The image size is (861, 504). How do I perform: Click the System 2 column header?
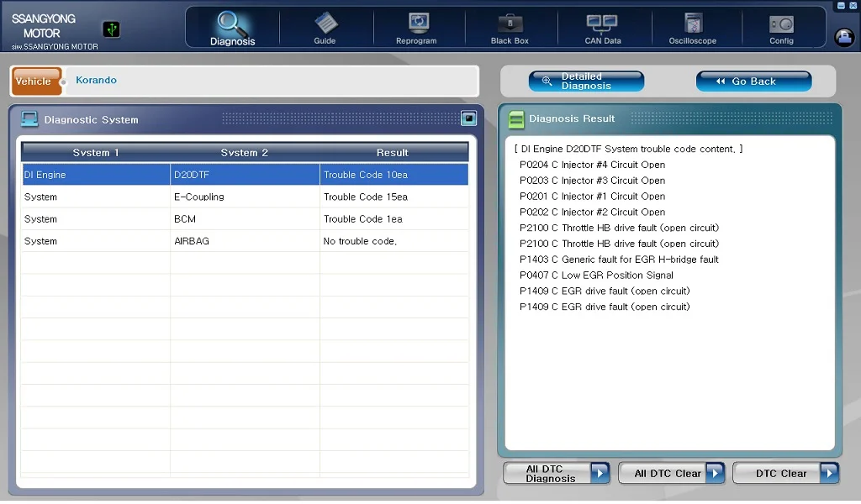(245, 153)
